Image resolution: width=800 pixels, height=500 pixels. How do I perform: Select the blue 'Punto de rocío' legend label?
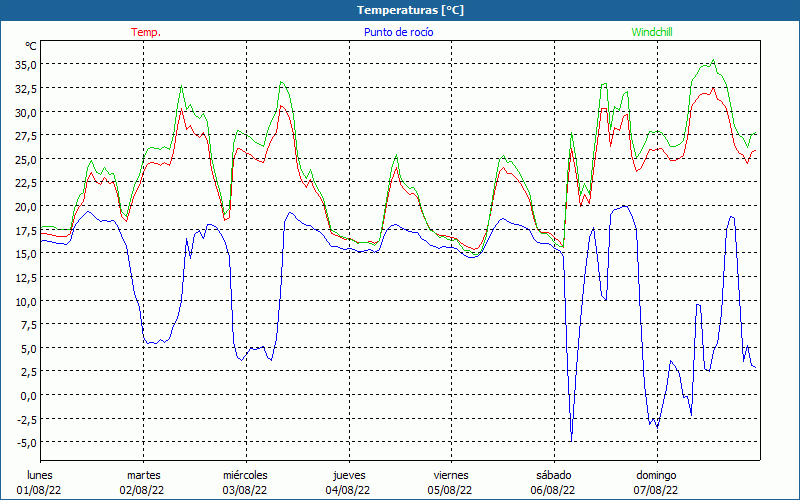(398, 32)
